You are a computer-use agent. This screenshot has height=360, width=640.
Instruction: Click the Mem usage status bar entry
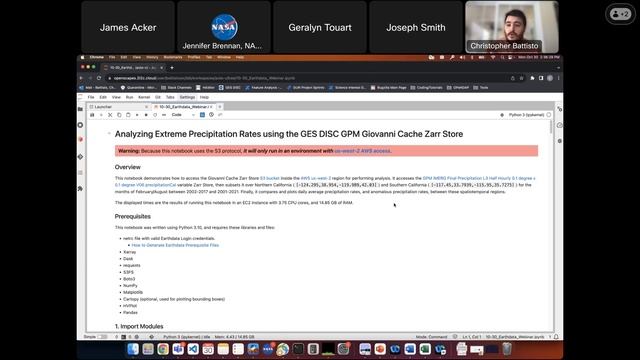[234, 337]
